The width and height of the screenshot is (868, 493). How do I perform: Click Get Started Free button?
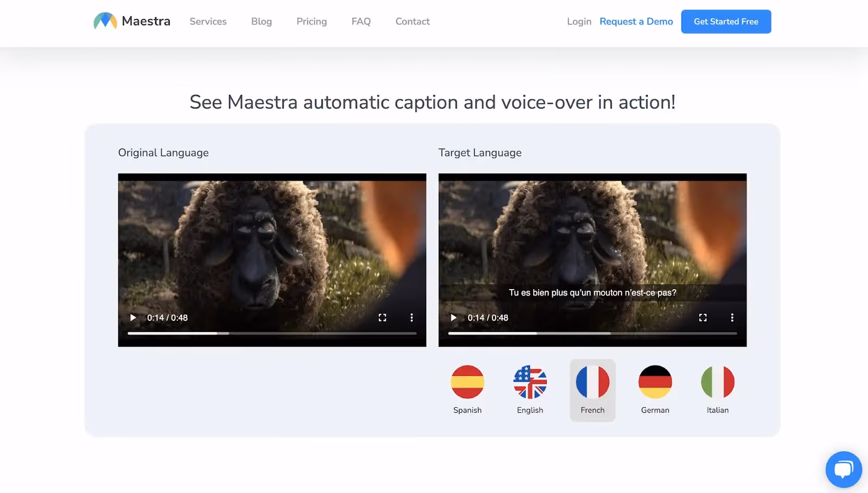[726, 22]
